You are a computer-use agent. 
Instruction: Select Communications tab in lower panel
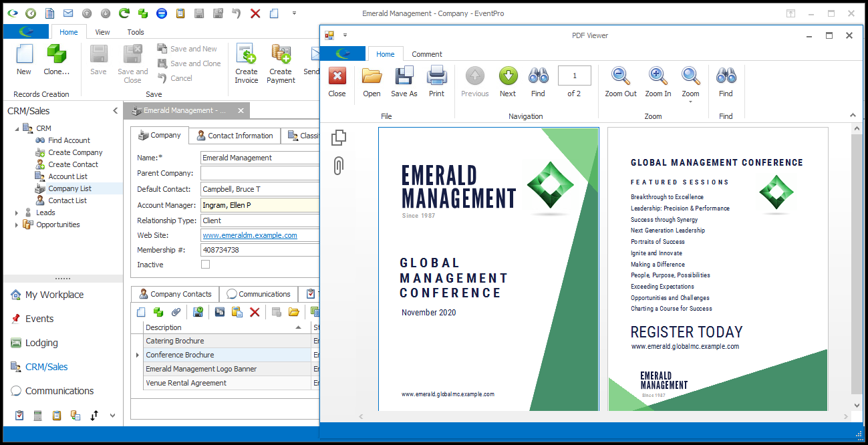pos(259,294)
